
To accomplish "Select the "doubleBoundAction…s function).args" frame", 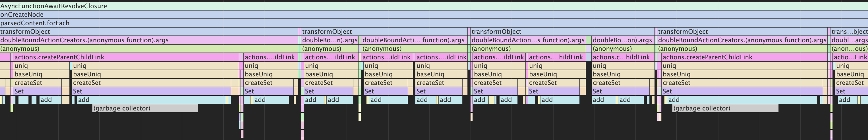I will 528,40.
